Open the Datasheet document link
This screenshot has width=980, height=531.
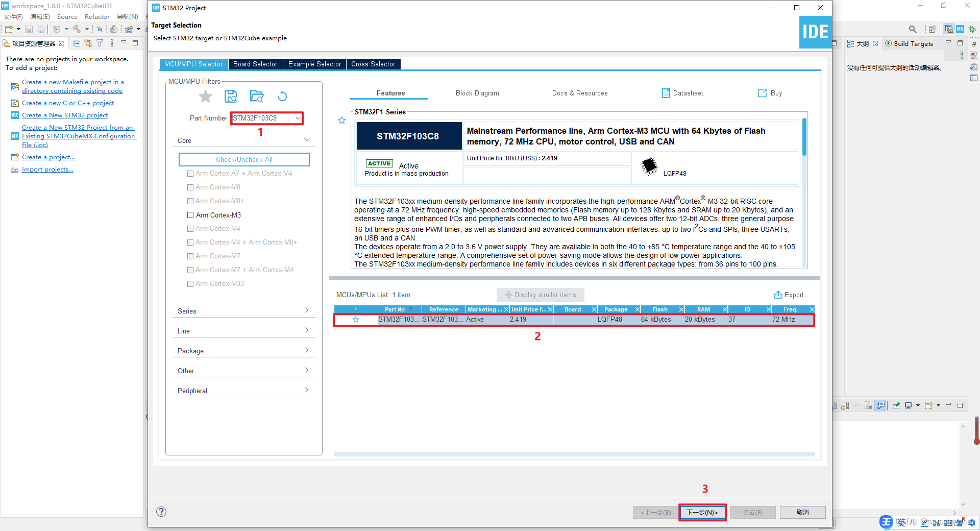pos(682,93)
